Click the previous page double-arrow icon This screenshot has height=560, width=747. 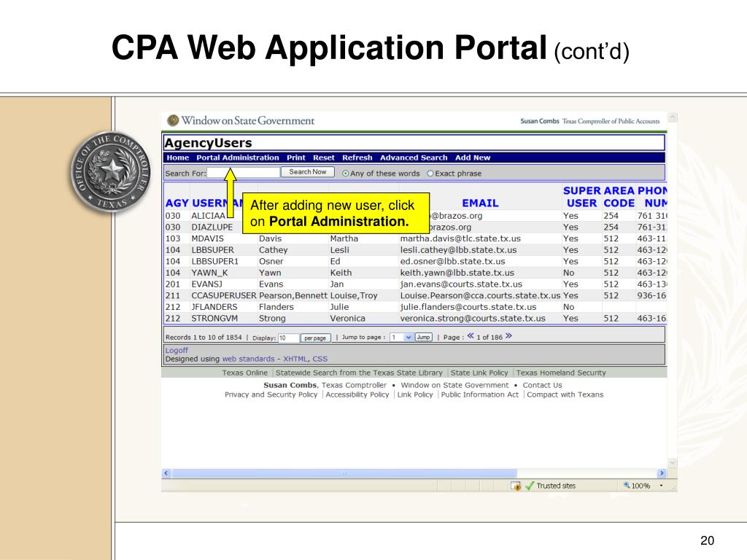click(471, 336)
